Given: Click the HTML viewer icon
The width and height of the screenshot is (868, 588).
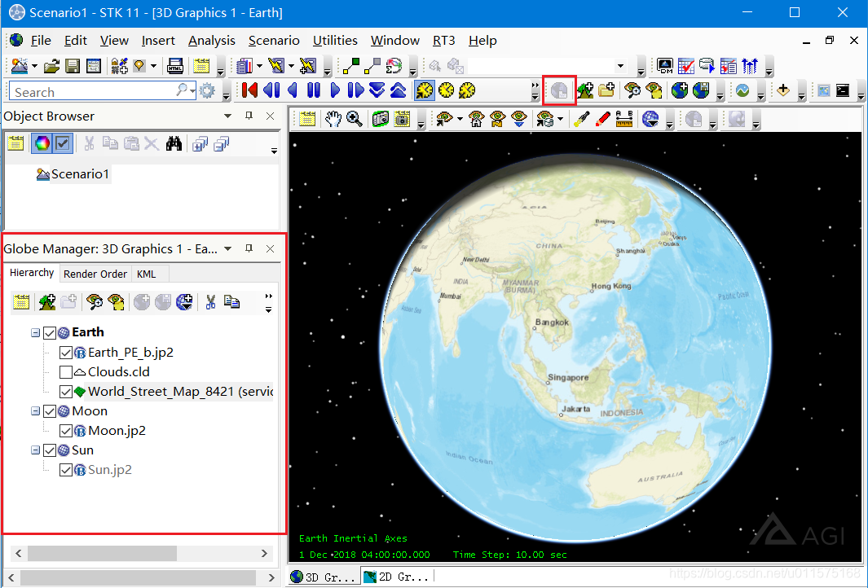Looking at the screenshot, I should tap(175, 67).
